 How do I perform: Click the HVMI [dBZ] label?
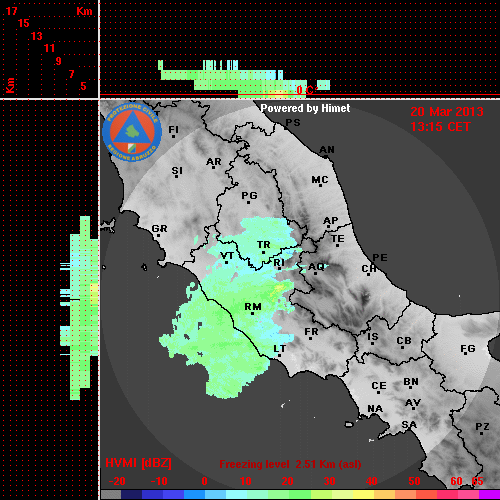138,463
